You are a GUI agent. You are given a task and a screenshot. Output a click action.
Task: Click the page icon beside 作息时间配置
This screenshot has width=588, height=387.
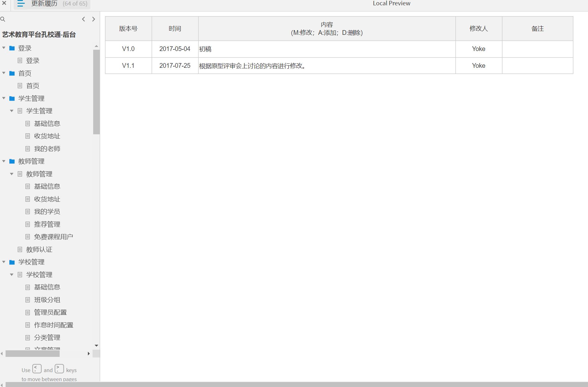coord(28,325)
